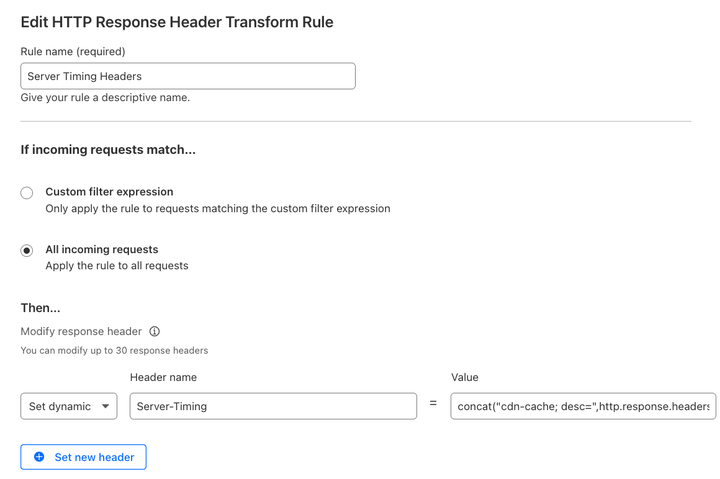
Task: Click the 'Custom filter expression' label
Action: click(109, 192)
